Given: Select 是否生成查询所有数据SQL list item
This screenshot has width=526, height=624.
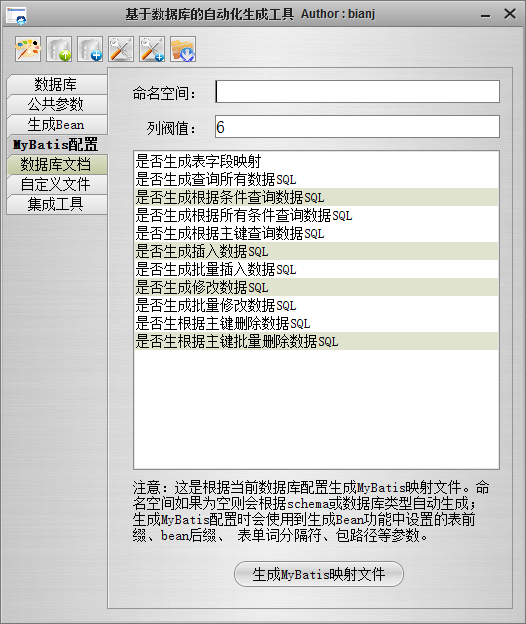Looking at the screenshot, I should click(316, 179).
